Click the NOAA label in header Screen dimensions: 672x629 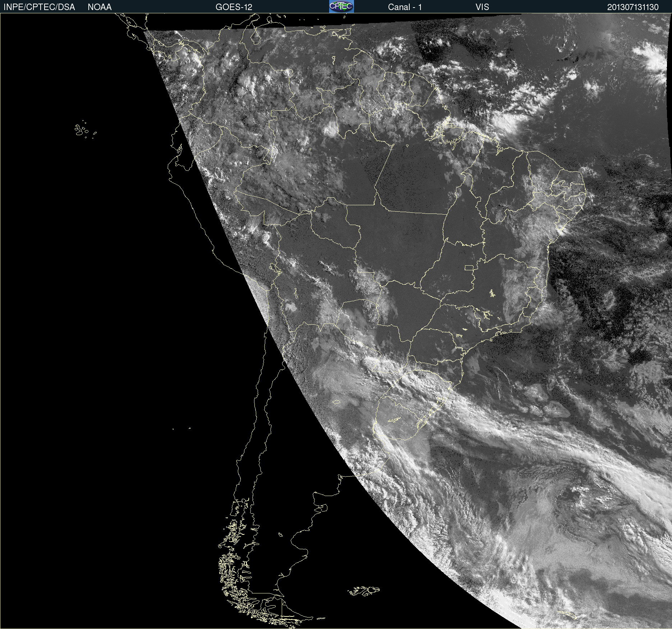point(100,7)
